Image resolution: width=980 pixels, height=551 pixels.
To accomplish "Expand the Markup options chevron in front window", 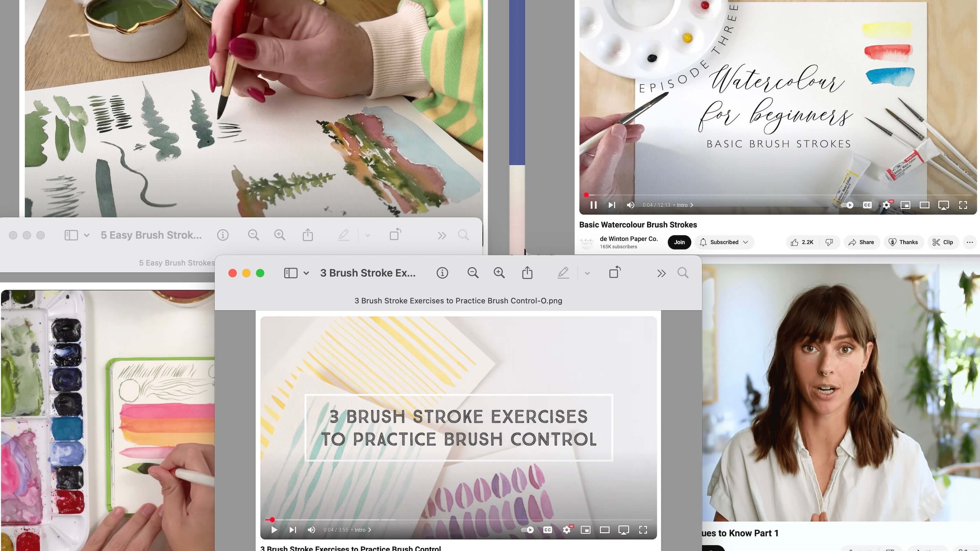I will coord(587,273).
